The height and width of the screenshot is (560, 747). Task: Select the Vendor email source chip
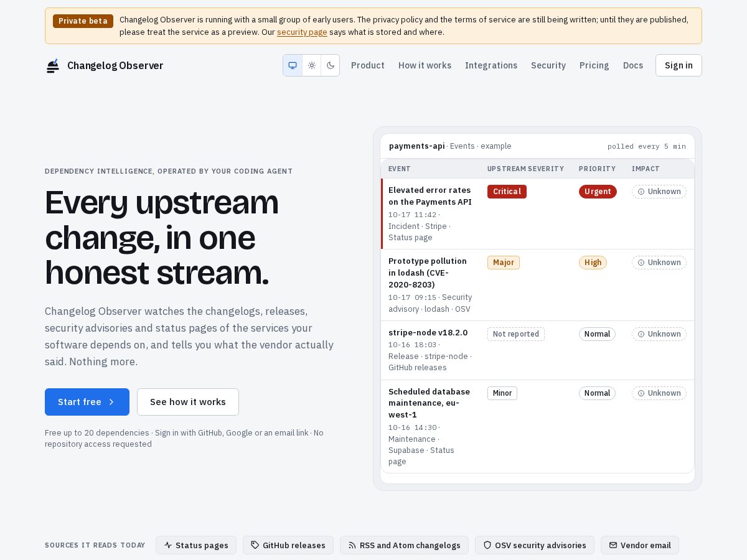640,545
